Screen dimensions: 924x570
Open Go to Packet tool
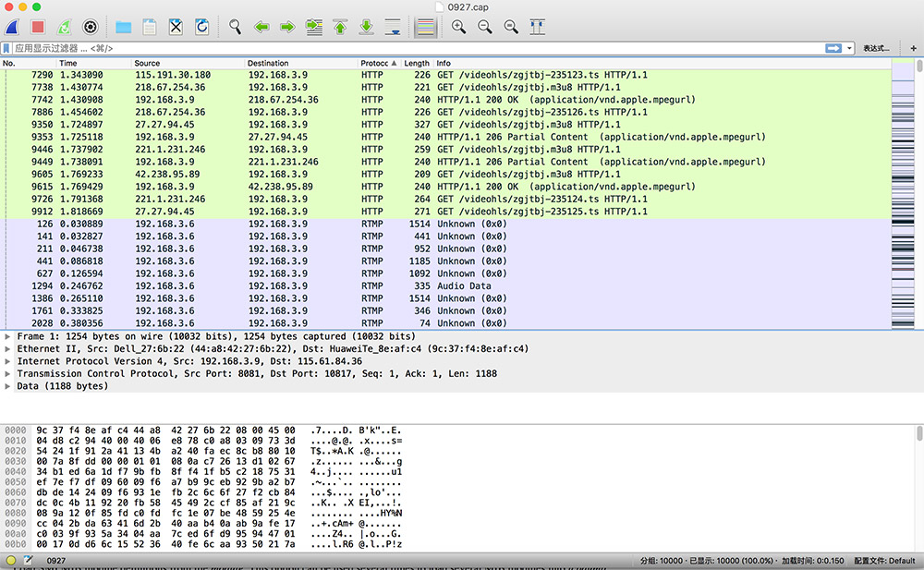pyautogui.click(x=314, y=27)
